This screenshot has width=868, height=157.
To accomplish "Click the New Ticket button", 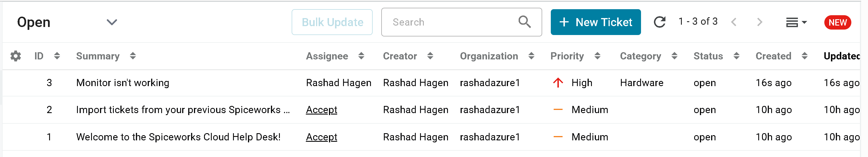I will click(x=595, y=22).
